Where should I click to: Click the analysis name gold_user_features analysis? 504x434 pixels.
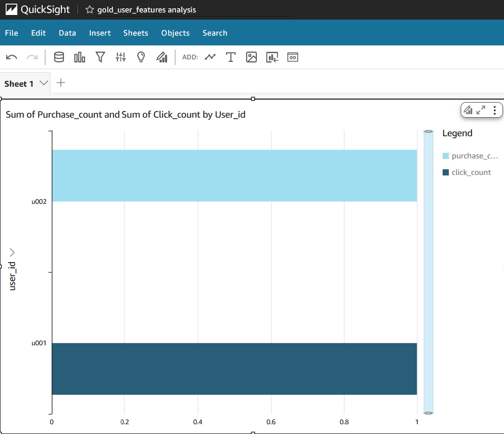point(147,10)
